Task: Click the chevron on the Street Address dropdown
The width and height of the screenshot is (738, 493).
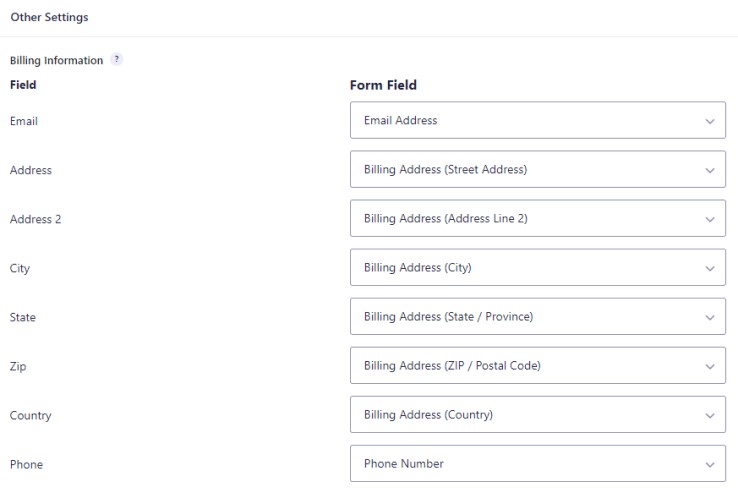Action: (710, 170)
